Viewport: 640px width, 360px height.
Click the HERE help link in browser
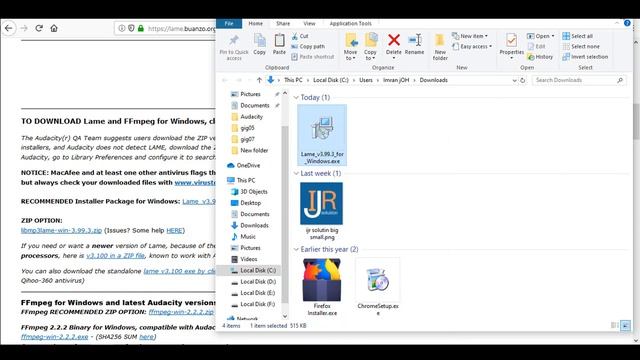[174, 230]
